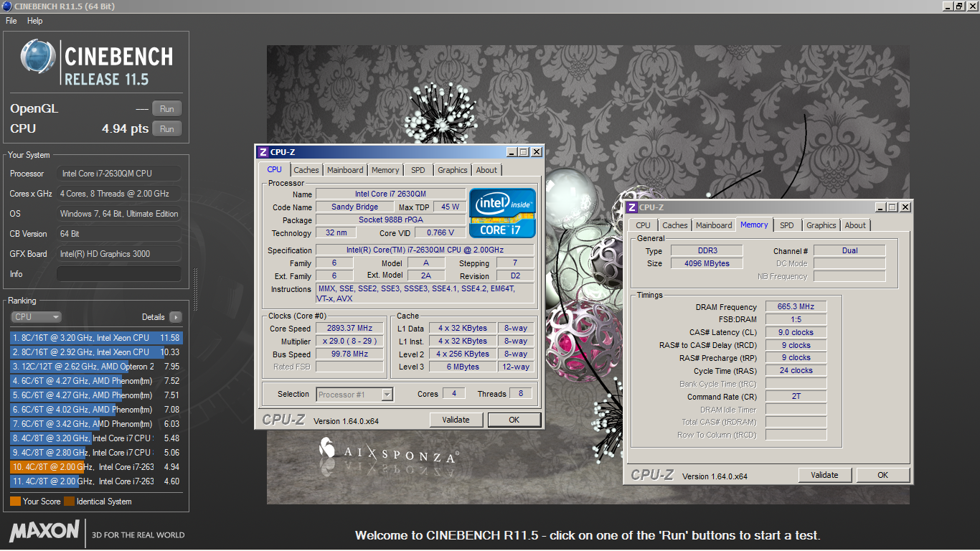The height and width of the screenshot is (551, 980).
Task: Click the MAXON logo
Action: pyautogui.click(x=44, y=531)
